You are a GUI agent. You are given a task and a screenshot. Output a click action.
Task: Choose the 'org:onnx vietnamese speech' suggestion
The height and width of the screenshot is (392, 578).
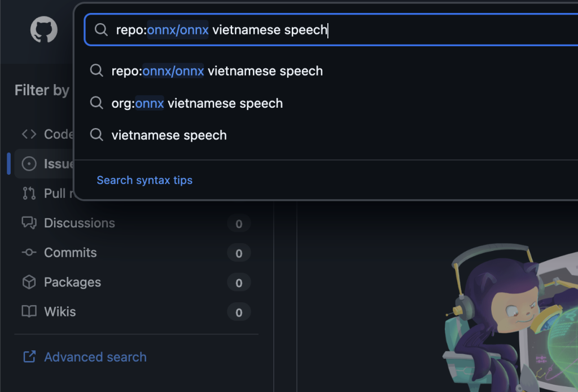point(197,103)
